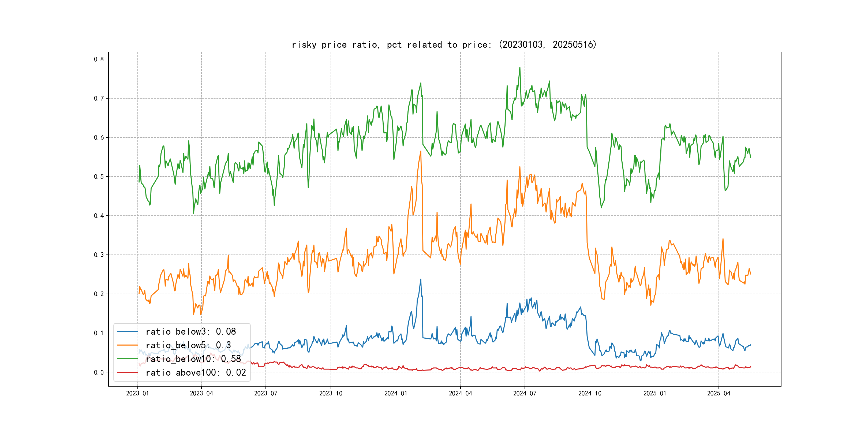Click the chart title 'risky price ratio'

[444, 44]
